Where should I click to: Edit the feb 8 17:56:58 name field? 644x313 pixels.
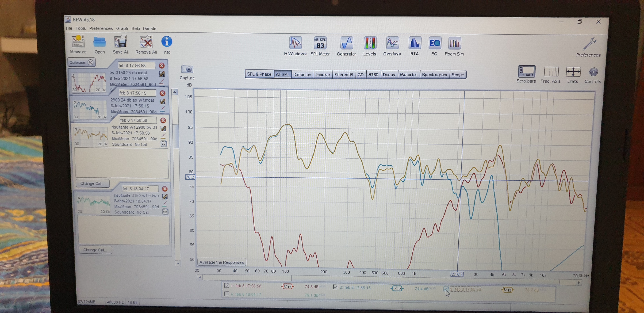click(136, 65)
